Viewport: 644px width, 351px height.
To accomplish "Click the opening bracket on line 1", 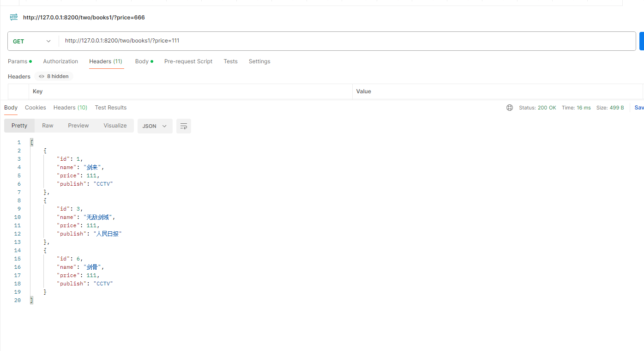I will [31, 142].
